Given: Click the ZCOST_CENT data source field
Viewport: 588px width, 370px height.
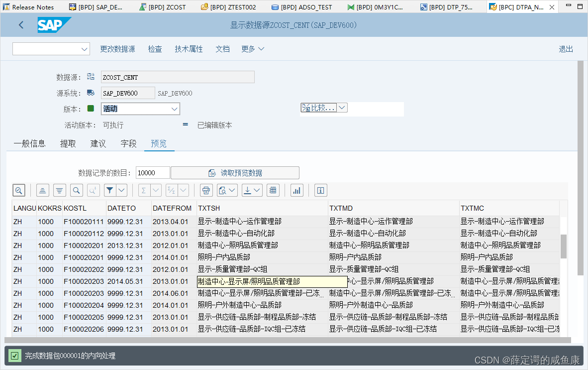Looking at the screenshot, I should tap(178, 77).
